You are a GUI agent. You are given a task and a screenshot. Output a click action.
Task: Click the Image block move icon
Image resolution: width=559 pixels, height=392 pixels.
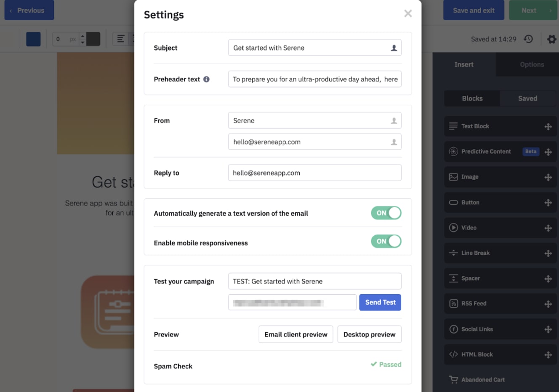pyautogui.click(x=548, y=177)
